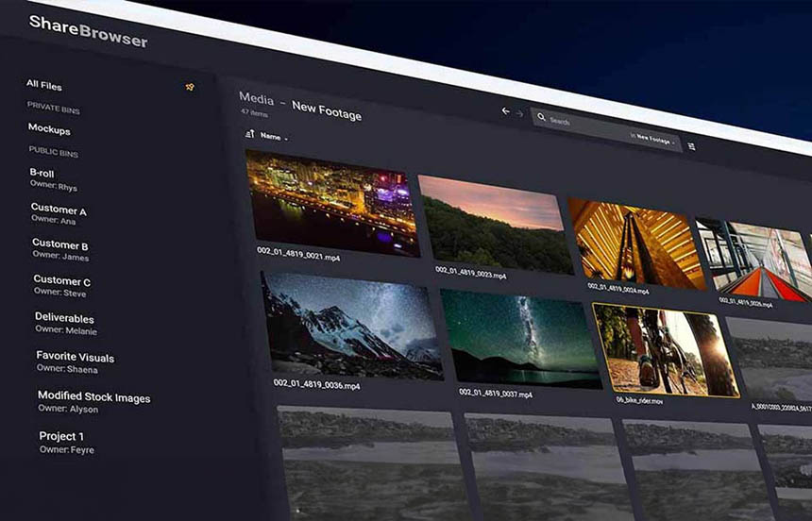Viewport: 812px width, 521px height.
Task: Select the 06_bike_rider.mov thumbnail
Action: (666, 350)
